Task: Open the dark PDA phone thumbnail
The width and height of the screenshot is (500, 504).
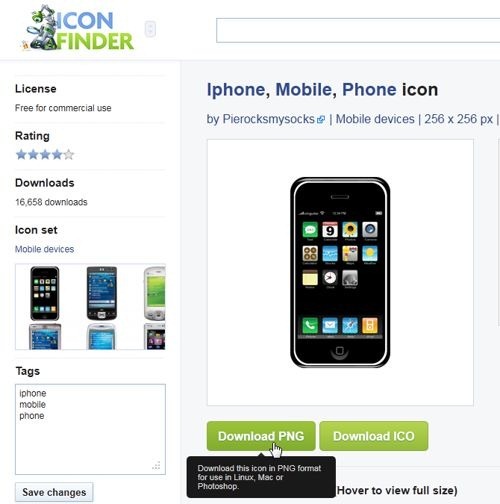Action: pyautogui.click(x=102, y=293)
